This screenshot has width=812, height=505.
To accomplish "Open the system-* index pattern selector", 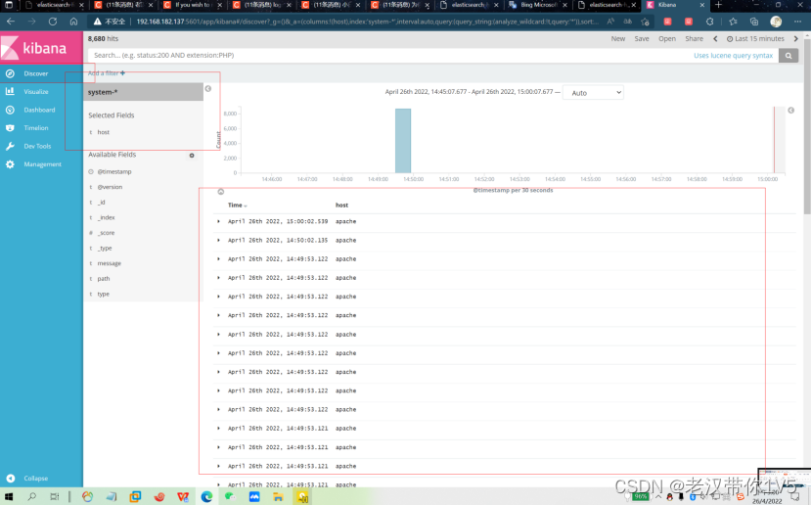I will click(143, 92).
